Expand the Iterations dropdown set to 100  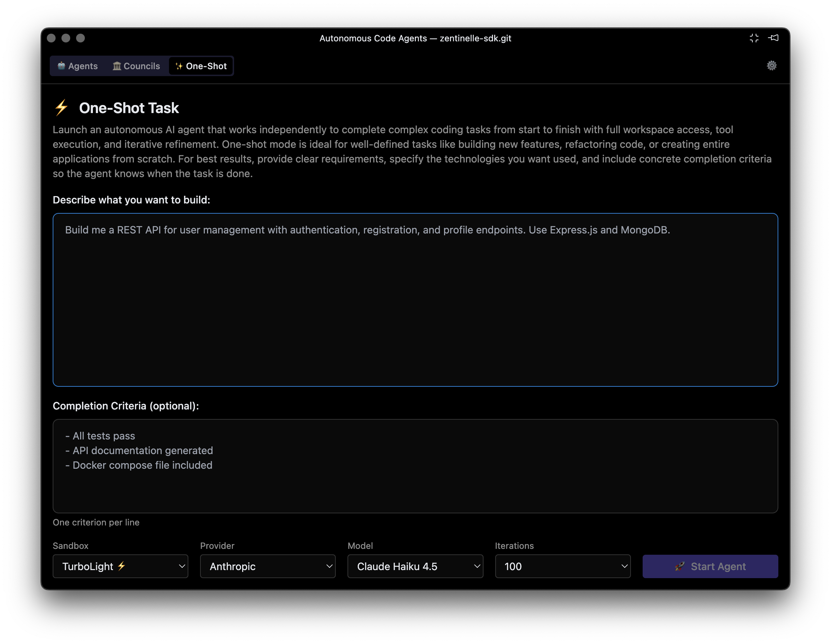pyautogui.click(x=562, y=566)
